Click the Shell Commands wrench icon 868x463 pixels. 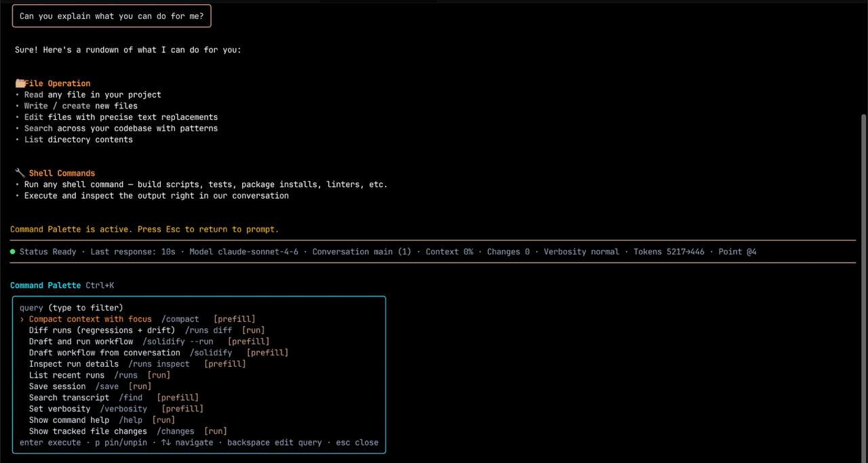pos(20,172)
